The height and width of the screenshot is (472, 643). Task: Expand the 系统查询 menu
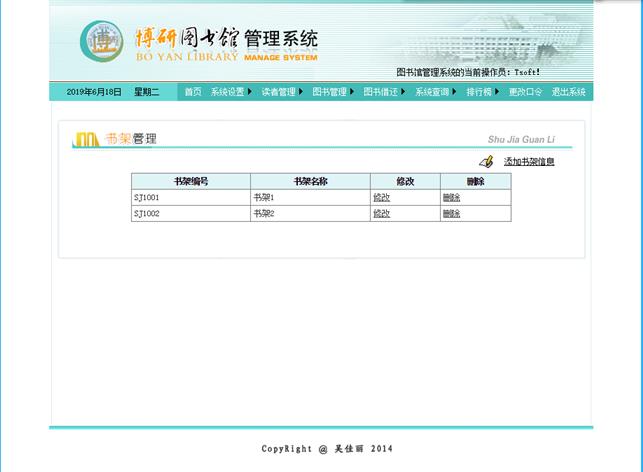[433, 92]
